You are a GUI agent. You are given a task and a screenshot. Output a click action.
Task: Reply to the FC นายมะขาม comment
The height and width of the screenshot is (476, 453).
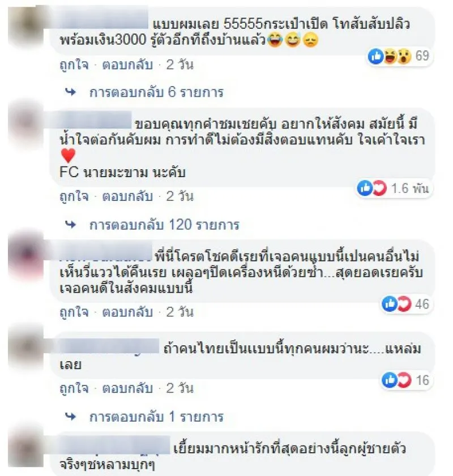tap(127, 196)
